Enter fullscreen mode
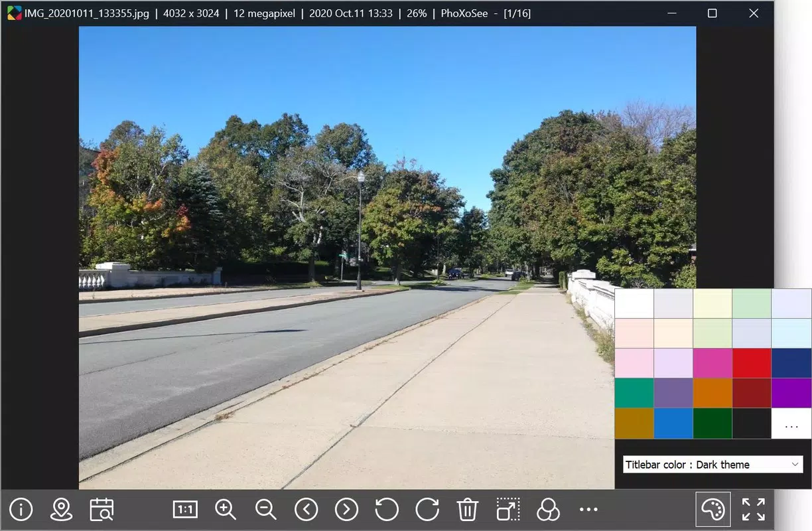Viewport: 812px width, 531px height. (754, 510)
